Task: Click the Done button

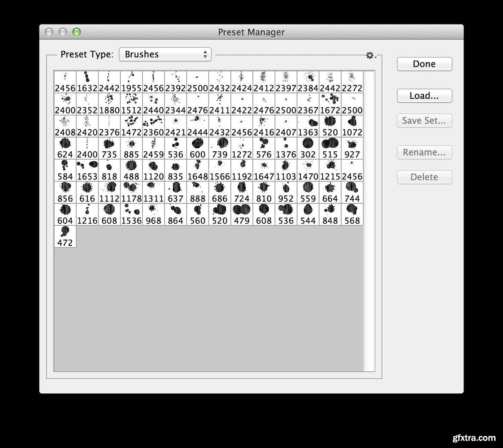Action: (424, 64)
